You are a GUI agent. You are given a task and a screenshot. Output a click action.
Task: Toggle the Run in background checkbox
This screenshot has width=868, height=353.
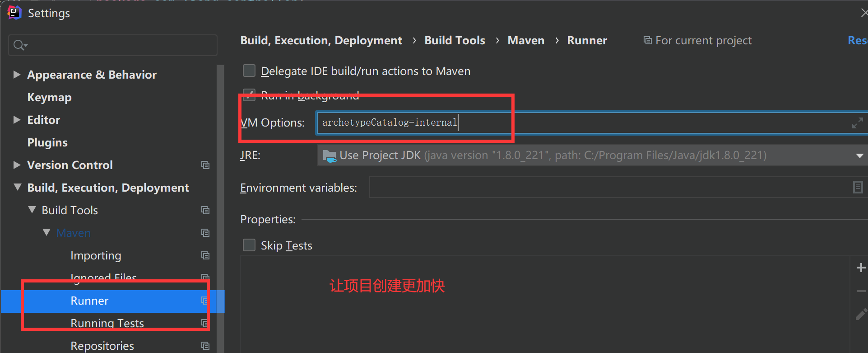[x=249, y=94]
